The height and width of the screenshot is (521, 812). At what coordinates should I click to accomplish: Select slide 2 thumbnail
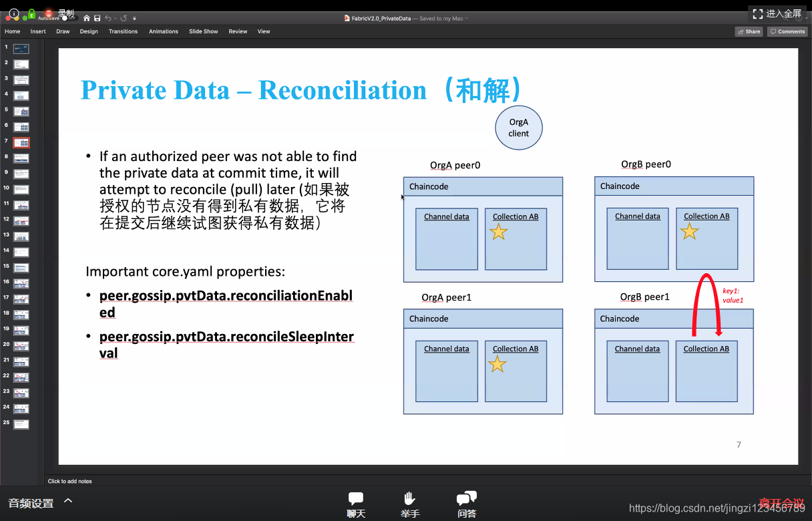21,65
